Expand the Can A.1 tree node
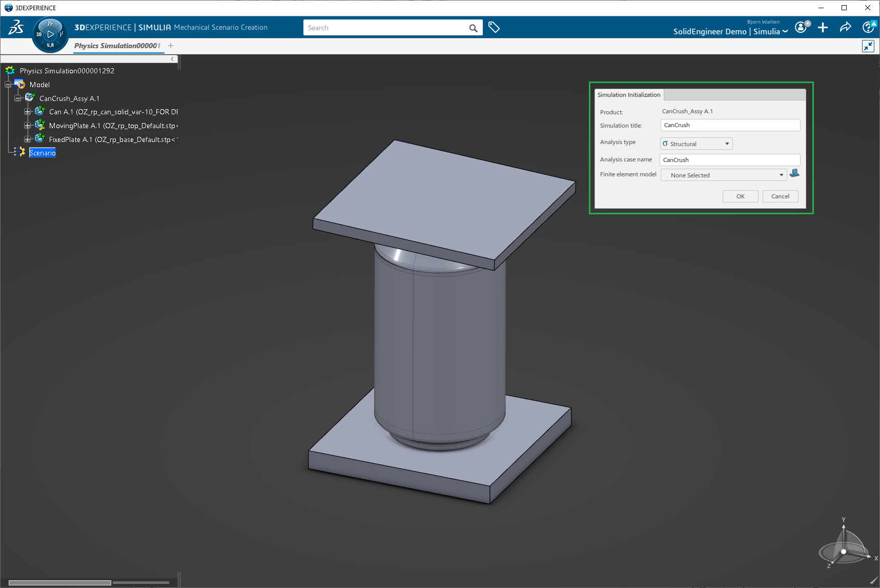This screenshot has width=880, height=588. coord(28,112)
